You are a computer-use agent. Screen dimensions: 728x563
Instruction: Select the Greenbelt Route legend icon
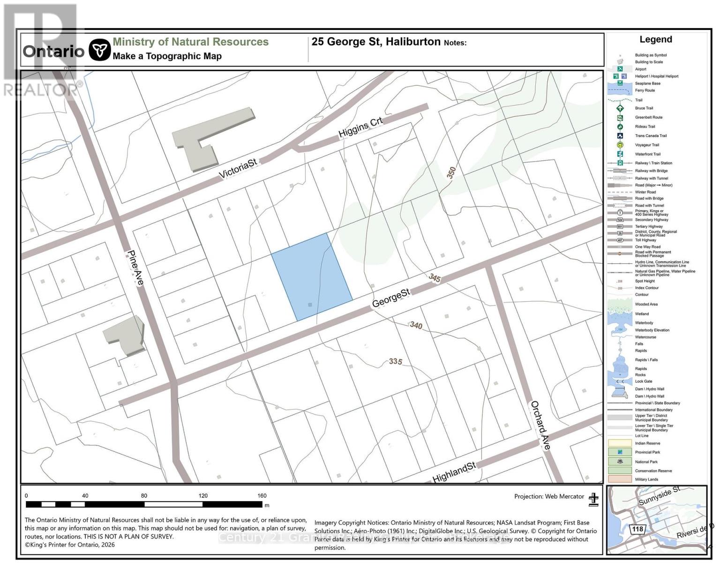[x=620, y=117]
